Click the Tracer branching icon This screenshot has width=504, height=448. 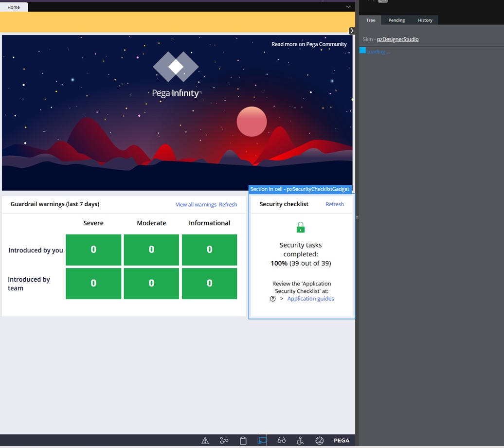(224, 441)
